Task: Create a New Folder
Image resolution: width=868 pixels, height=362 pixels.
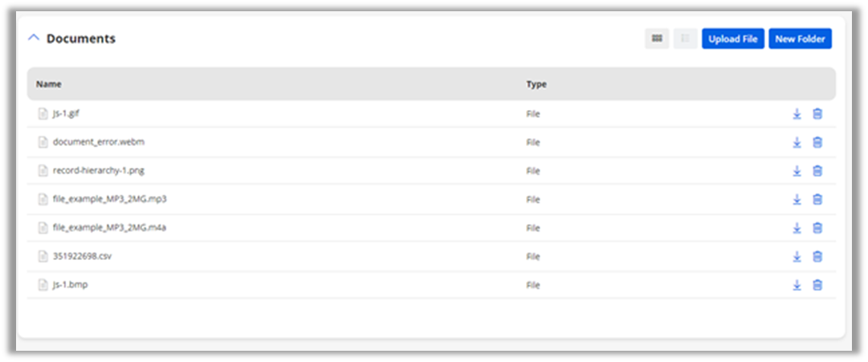Action: point(800,39)
